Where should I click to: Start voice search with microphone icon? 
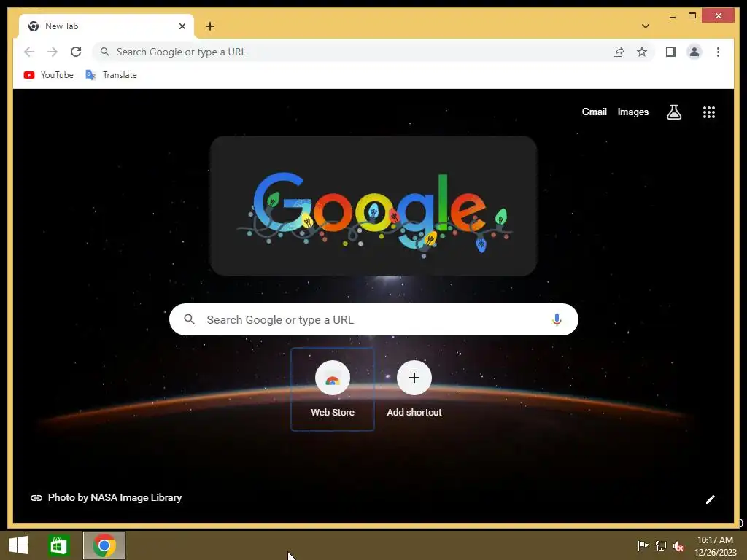557,319
